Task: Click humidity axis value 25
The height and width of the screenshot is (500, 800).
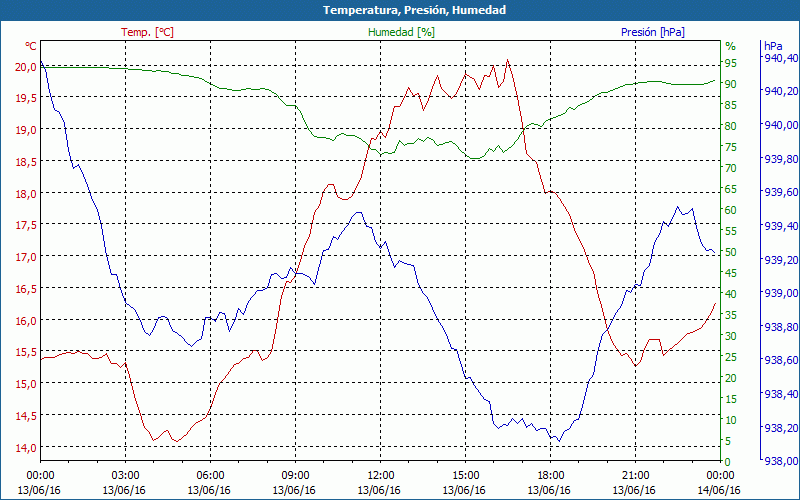Action: pos(731,357)
